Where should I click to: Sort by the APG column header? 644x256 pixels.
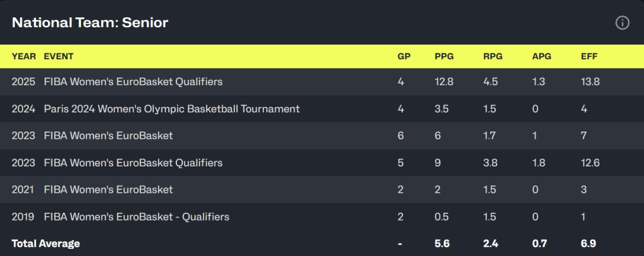(542, 56)
